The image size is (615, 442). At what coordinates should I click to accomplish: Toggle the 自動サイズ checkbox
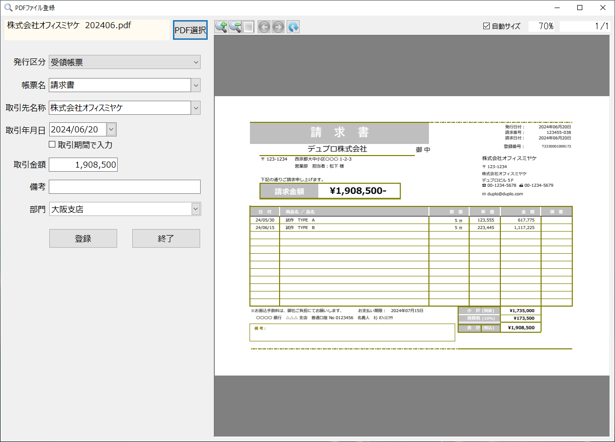click(x=486, y=26)
